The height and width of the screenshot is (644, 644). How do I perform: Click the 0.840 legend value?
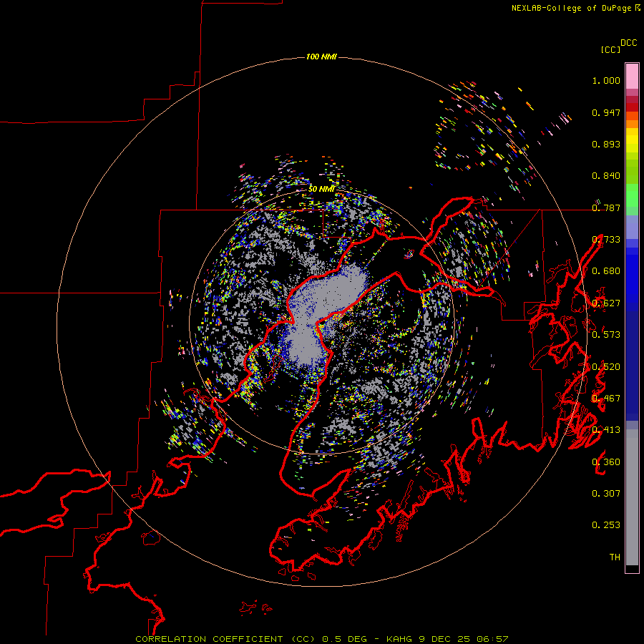(x=606, y=176)
